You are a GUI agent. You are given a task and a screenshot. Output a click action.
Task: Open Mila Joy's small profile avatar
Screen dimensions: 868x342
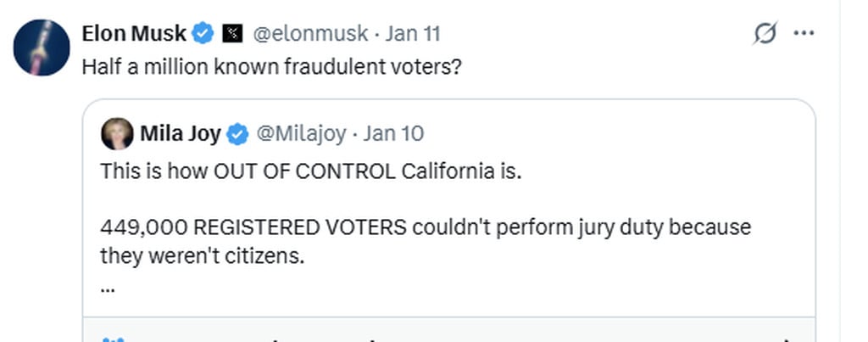tap(117, 133)
